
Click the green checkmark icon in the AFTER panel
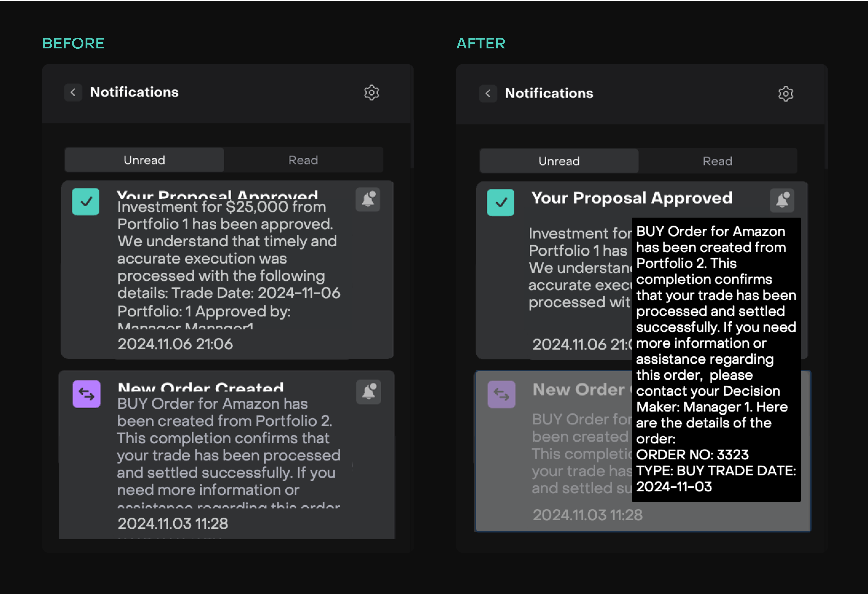[501, 202]
